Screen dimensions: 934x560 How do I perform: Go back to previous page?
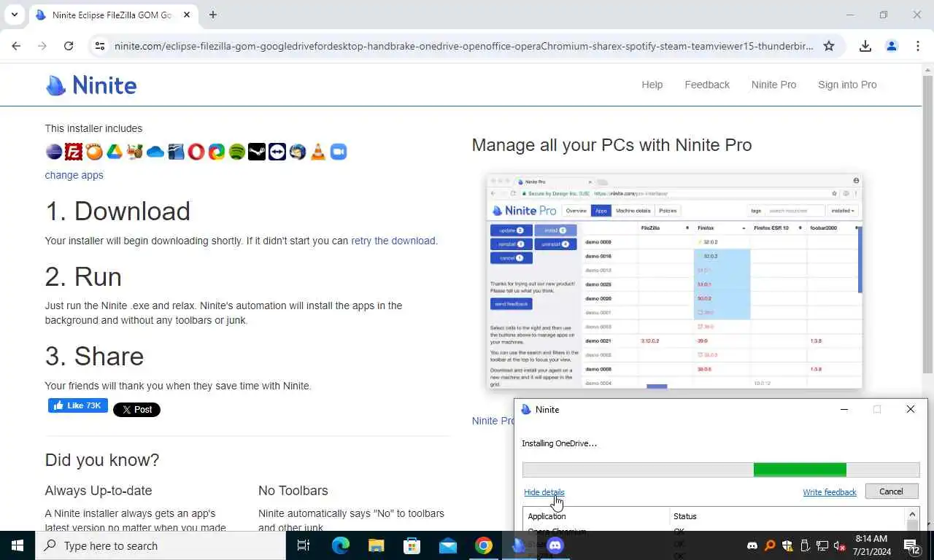[x=16, y=46]
